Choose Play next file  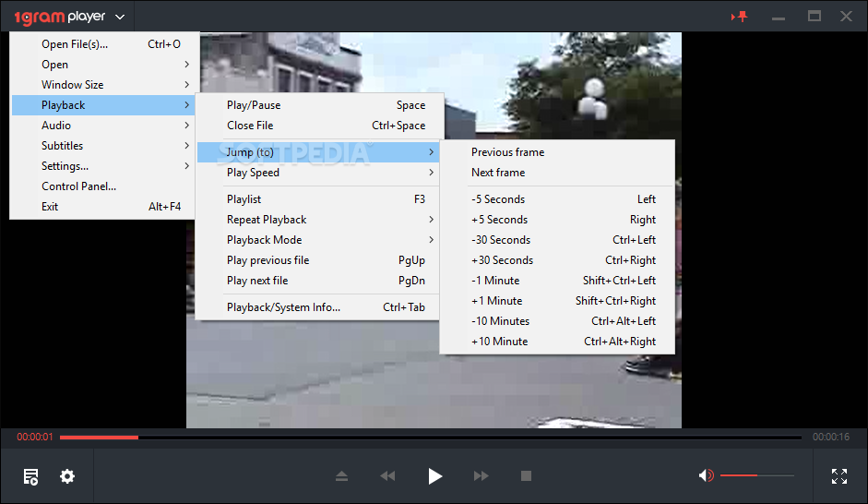(318, 281)
